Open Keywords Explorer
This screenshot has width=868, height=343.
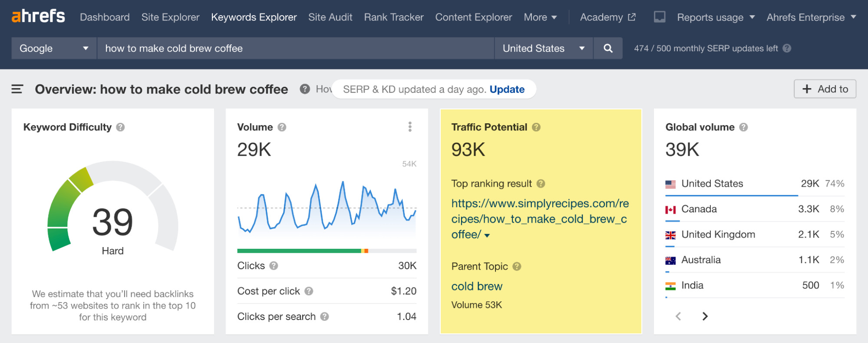click(x=254, y=17)
